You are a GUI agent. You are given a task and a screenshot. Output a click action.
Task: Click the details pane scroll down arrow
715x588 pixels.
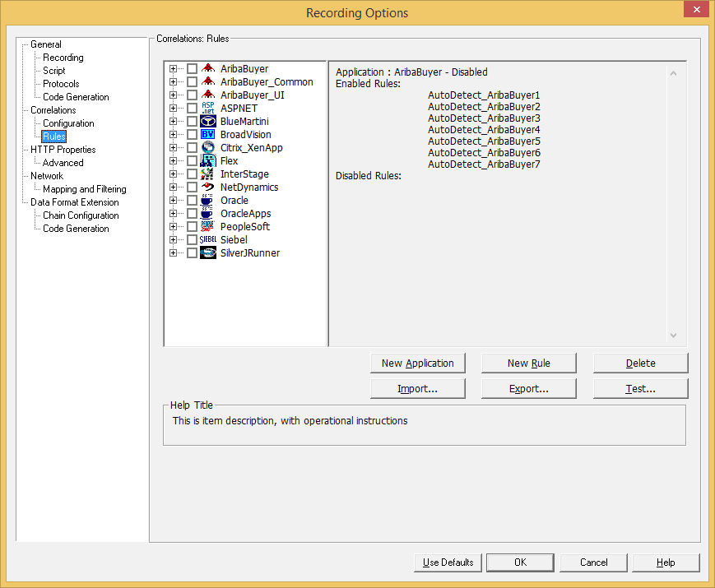673,336
